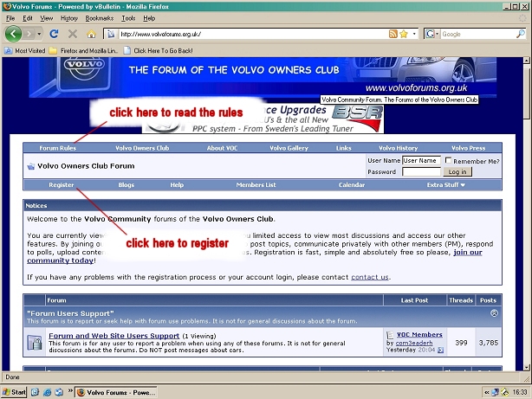
Task: Expand the Extra Stuff dropdown
Action: (x=446, y=184)
